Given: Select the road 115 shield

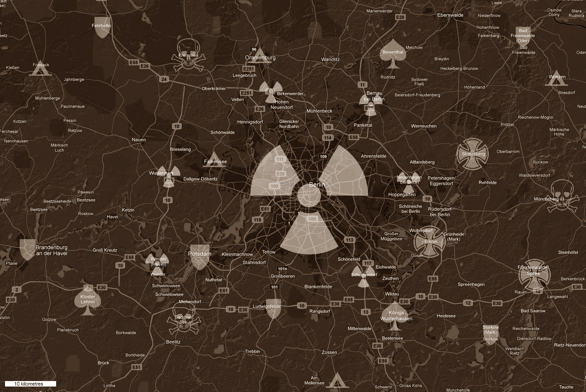Looking at the screenshot, I should tap(257, 220).
